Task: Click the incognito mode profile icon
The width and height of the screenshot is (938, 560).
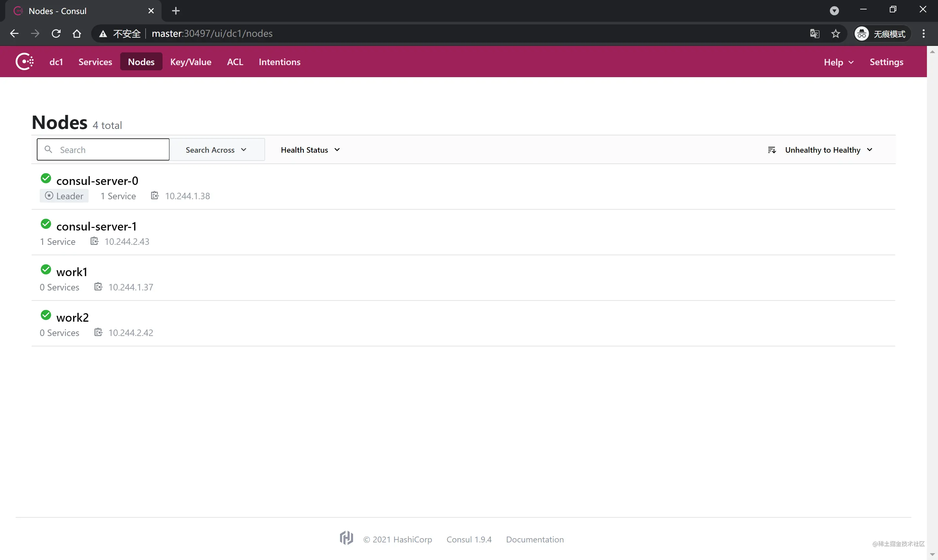Action: pyautogui.click(x=862, y=34)
